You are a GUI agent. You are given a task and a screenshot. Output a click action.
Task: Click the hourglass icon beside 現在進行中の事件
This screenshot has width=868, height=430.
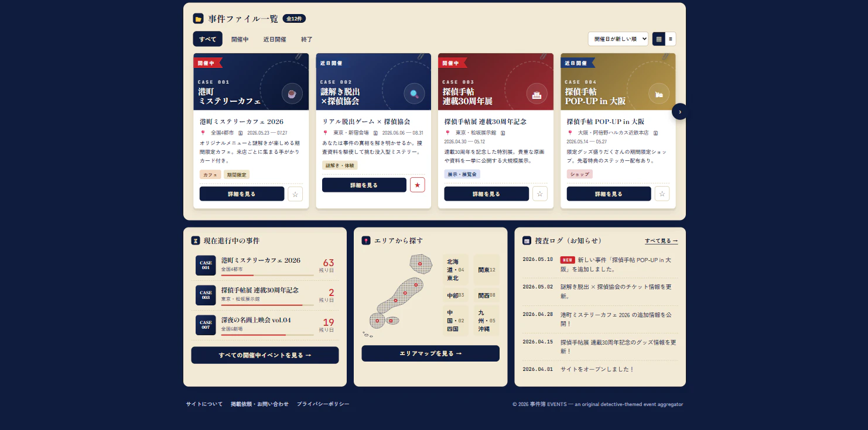[x=196, y=240]
